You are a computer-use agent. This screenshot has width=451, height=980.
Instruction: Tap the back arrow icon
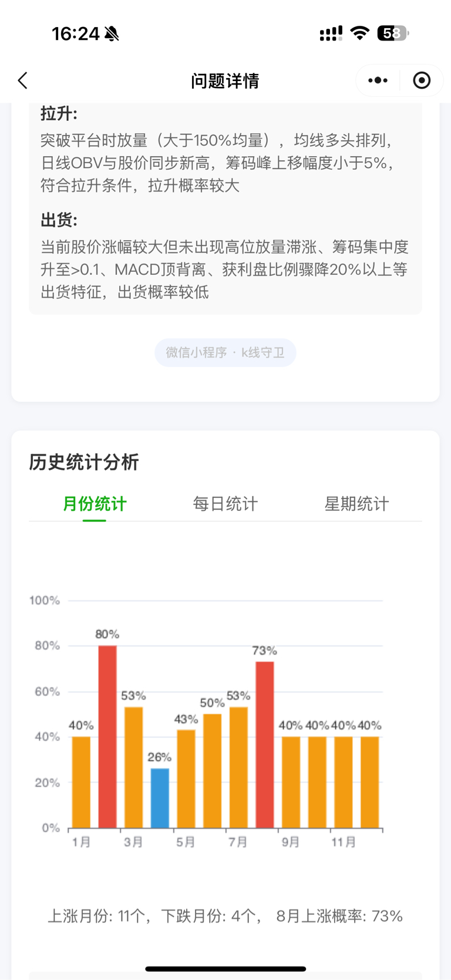pyautogui.click(x=23, y=80)
